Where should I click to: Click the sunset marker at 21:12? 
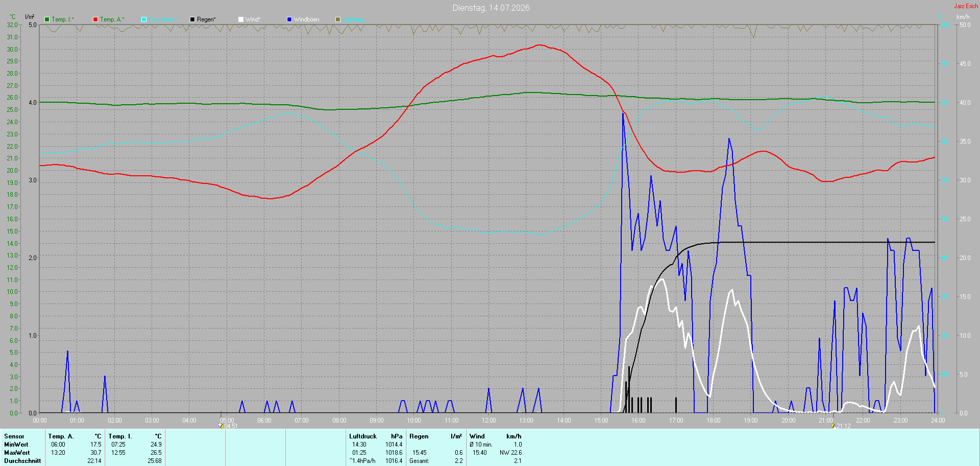833,425
